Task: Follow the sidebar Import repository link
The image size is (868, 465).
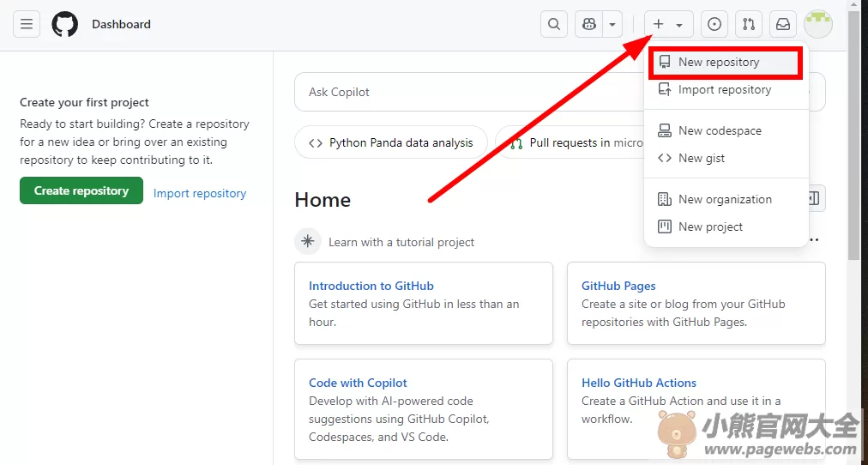Action: pyautogui.click(x=200, y=193)
